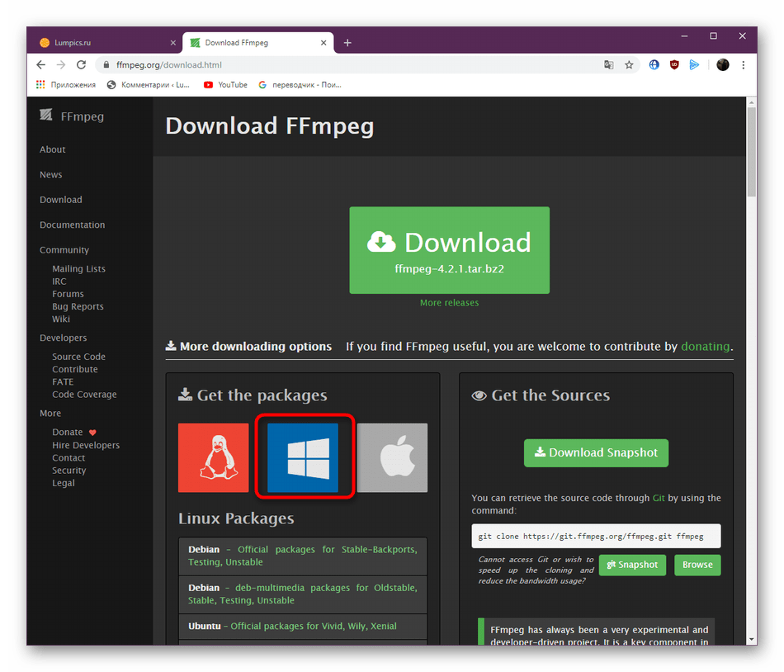This screenshot has height=672, width=784.
Task: Click the big green Download ffmpeg-4.2.1 button
Action: [x=450, y=250]
